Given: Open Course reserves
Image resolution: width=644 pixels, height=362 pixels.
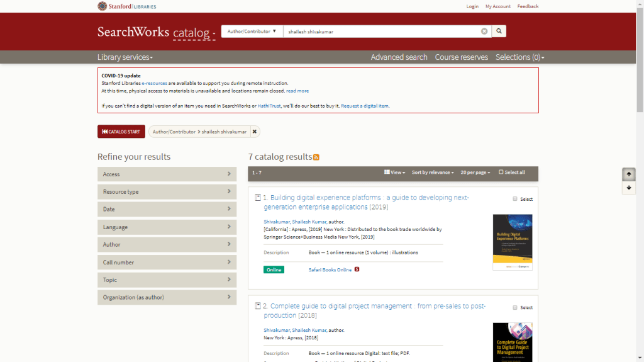Looking at the screenshot, I should pos(461,57).
